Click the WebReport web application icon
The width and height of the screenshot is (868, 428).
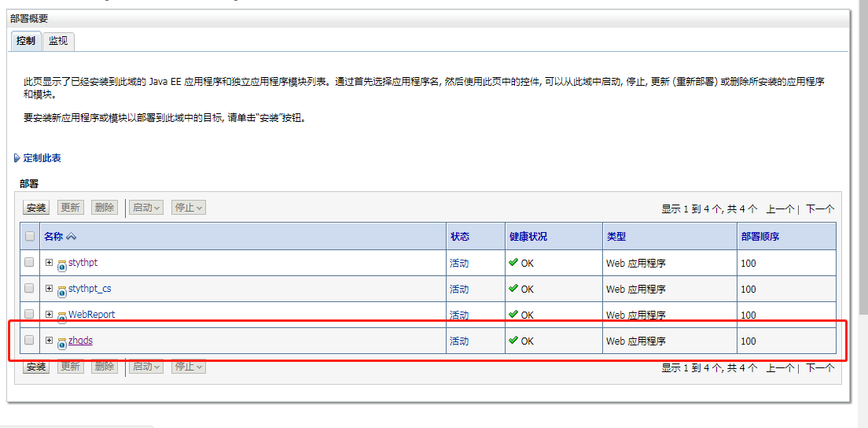pos(62,317)
